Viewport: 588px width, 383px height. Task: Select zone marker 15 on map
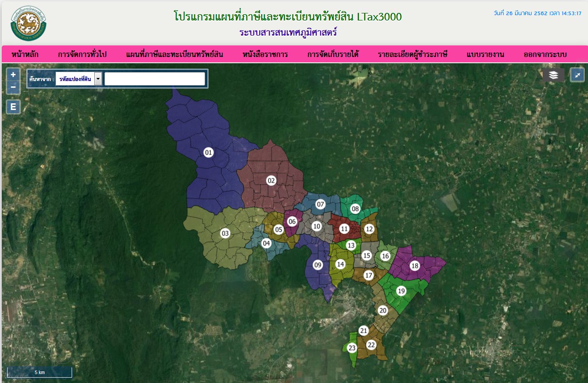pos(366,256)
